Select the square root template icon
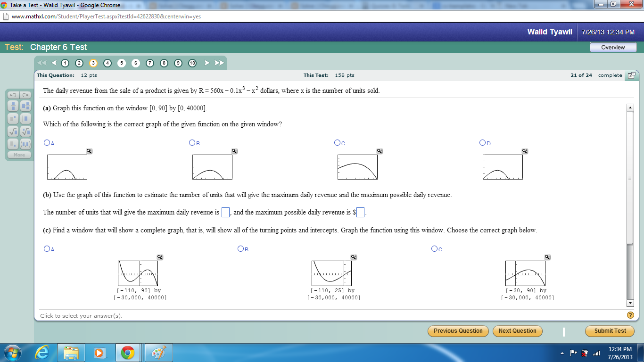 [x=13, y=132]
